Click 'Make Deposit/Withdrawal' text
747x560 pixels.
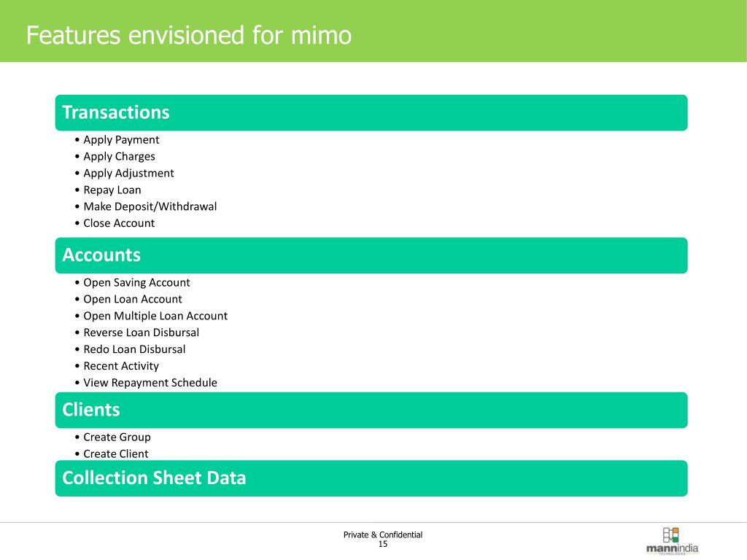pos(150,206)
